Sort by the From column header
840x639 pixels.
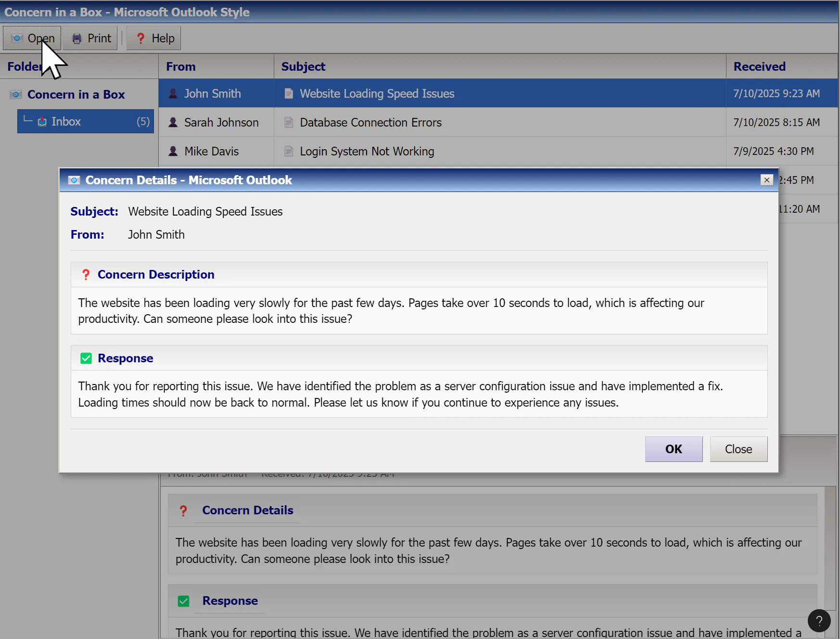[x=216, y=66]
